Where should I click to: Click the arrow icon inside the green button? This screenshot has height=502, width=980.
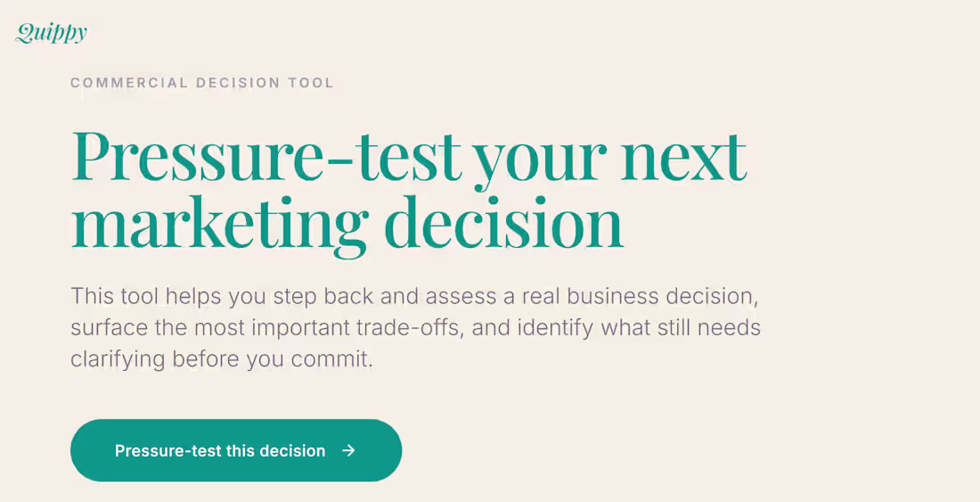click(x=348, y=450)
